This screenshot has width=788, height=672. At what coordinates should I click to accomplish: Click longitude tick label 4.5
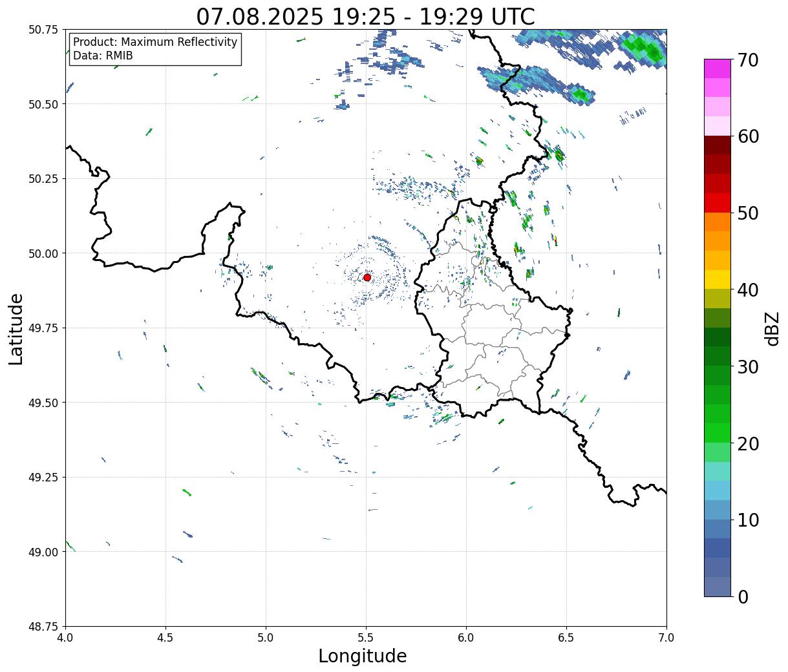coord(165,637)
